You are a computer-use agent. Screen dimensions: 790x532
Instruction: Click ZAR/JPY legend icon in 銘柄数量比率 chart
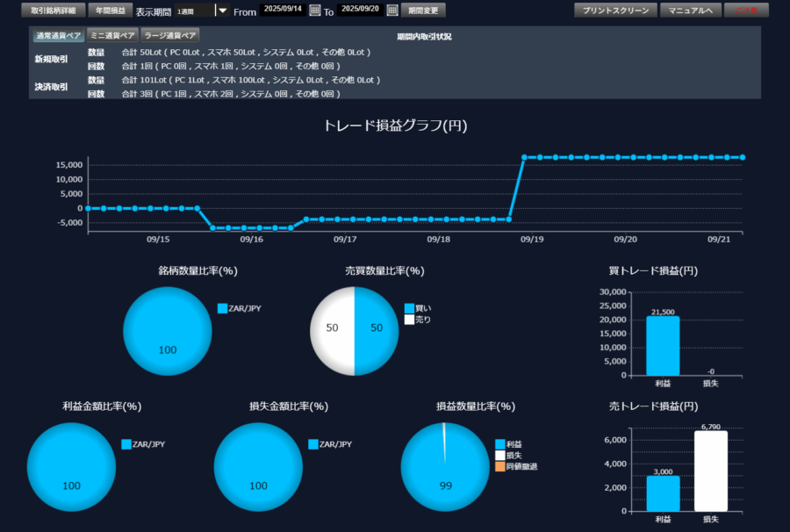tap(222, 308)
